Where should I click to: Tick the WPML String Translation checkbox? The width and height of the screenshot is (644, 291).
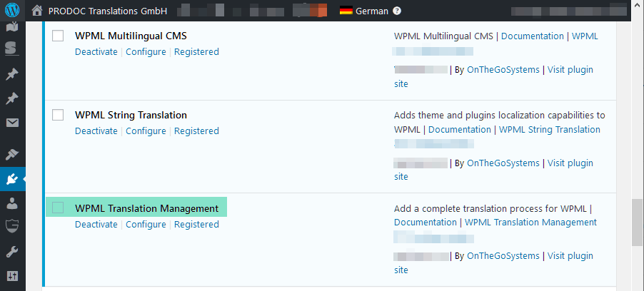coord(58,115)
